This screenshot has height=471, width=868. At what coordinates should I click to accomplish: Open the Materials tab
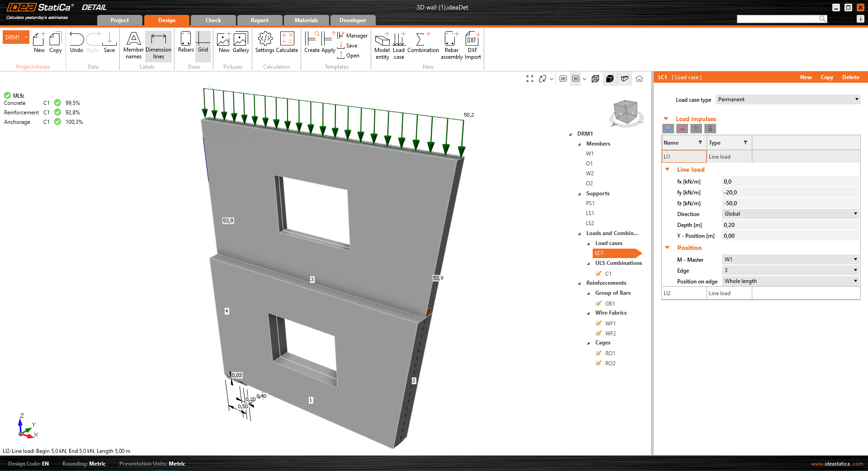[x=306, y=20]
